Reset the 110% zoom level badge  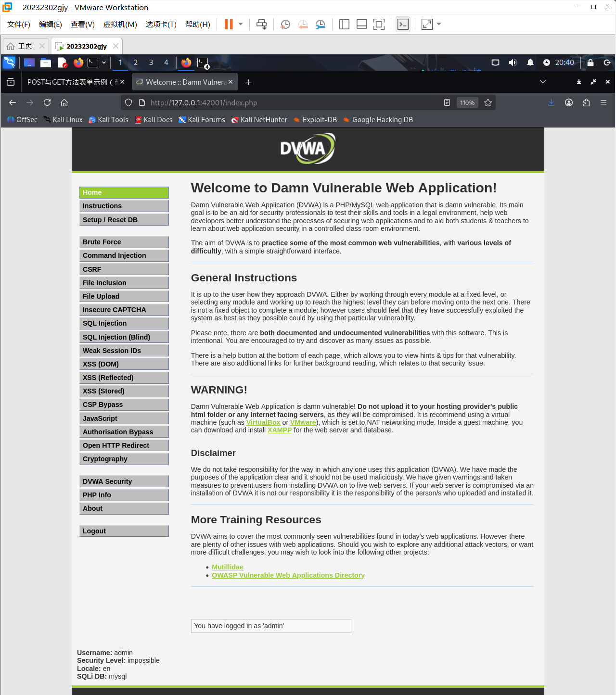pos(467,102)
